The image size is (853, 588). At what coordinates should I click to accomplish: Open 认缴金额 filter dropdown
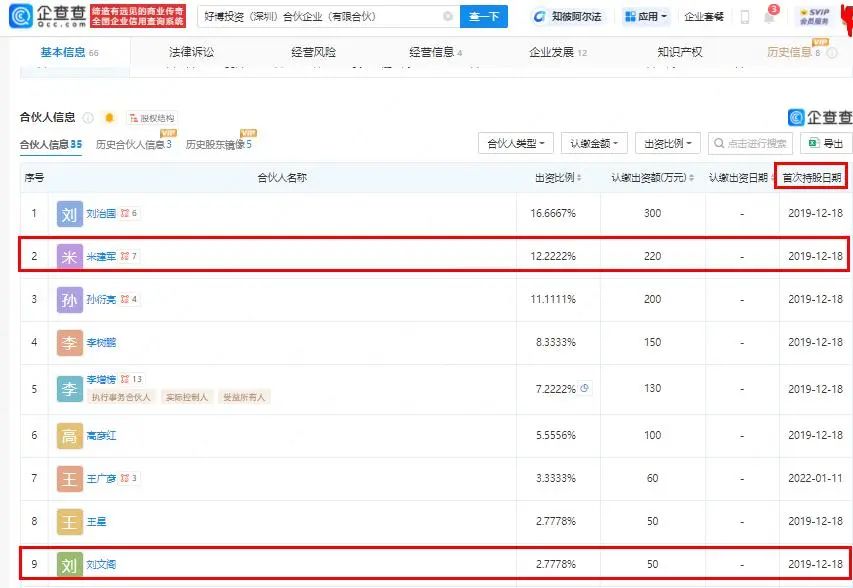(x=594, y=144)
